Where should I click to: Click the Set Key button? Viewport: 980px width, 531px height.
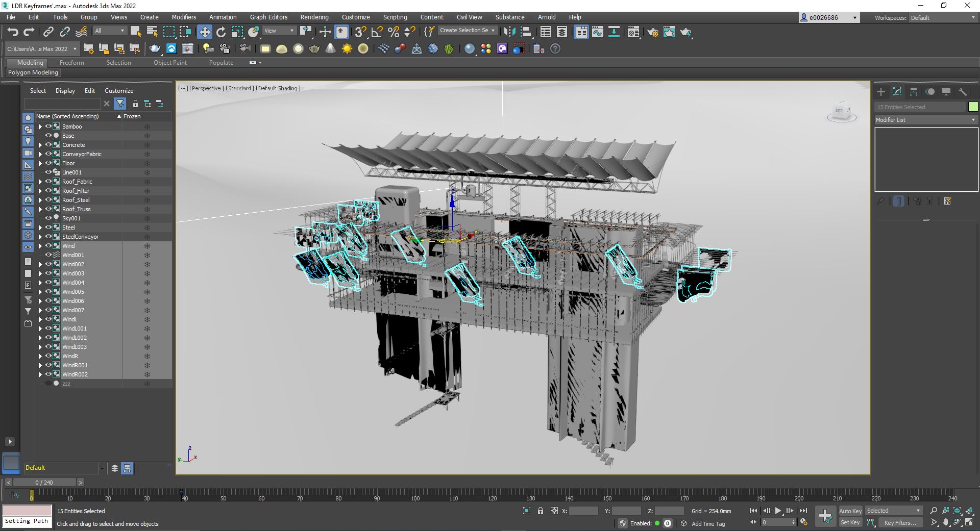pos(850,522)
